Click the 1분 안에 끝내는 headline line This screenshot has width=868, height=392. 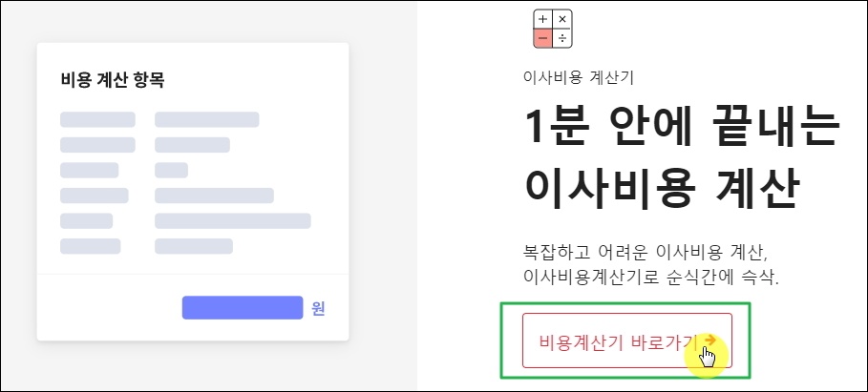click(x=682, y=127)
